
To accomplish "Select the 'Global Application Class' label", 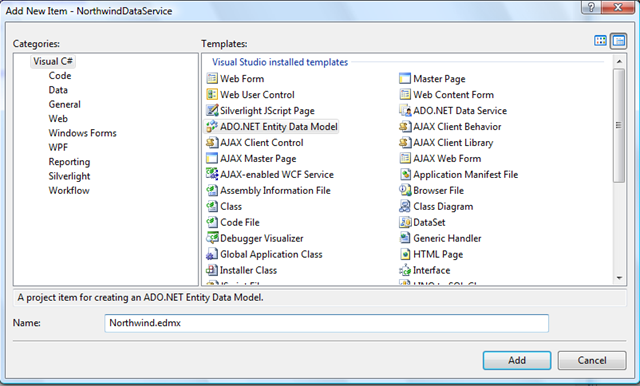I will click(271, 254).
